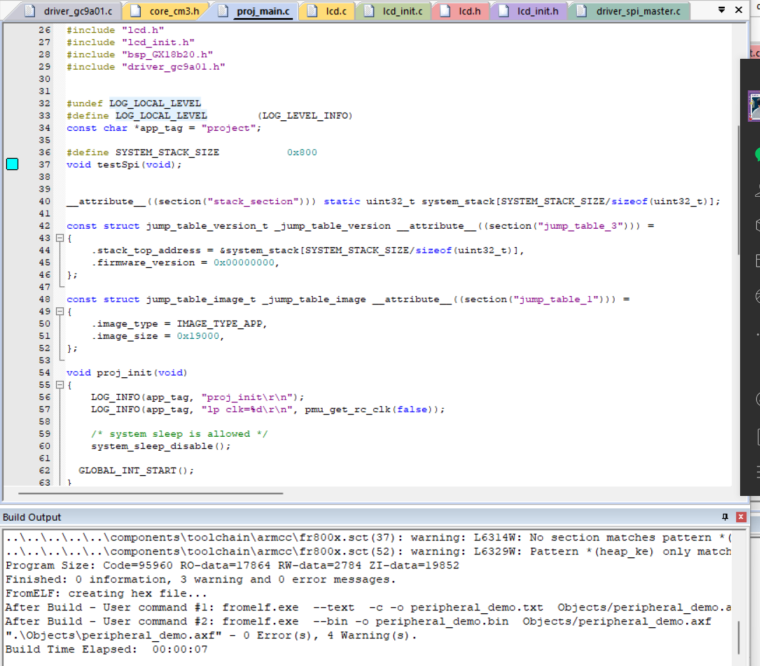Switch to the lcd_init.c tab
Viewport: 760px width, 666px height.
click(x=402, y=12)
